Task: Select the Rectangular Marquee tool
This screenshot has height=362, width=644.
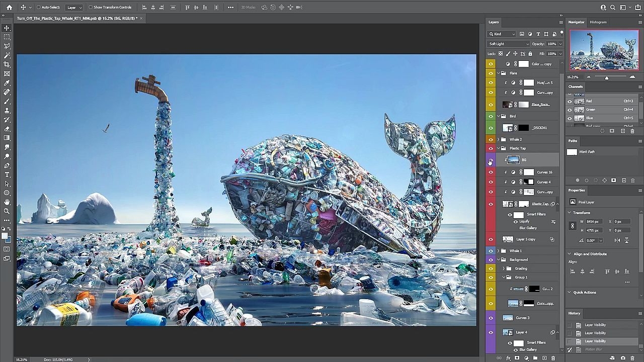Action: pos(7,37)
